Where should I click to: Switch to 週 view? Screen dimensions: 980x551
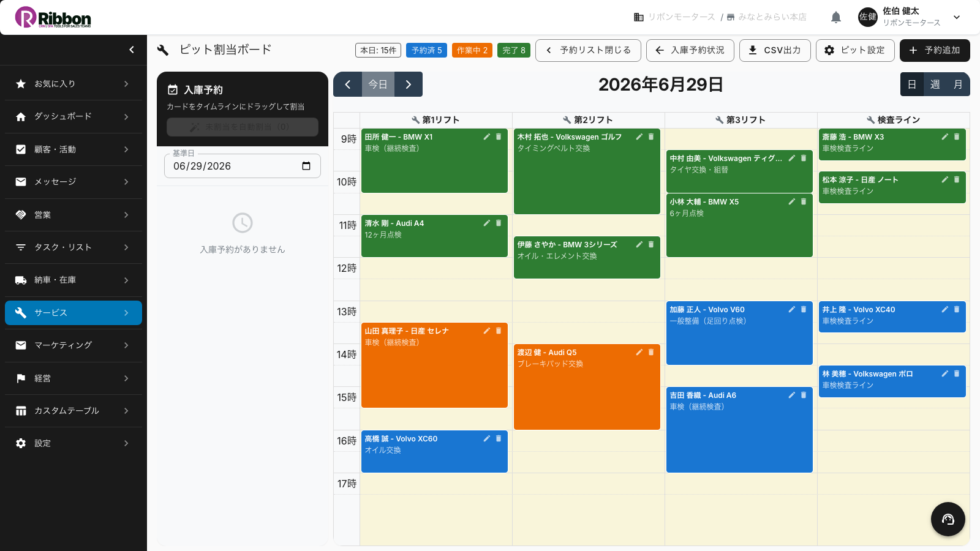(x=935, y=84)
